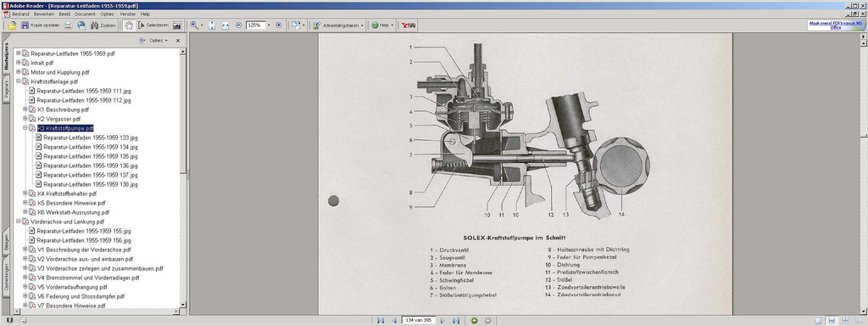868x326 pixels.
Task: Click the Kopie opslaan save icon
Action: click(25, 25)
